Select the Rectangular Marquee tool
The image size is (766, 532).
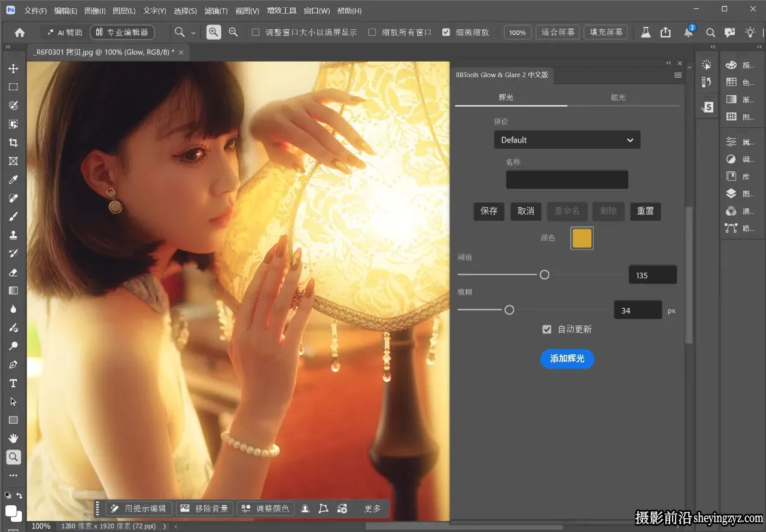[13, 87]
